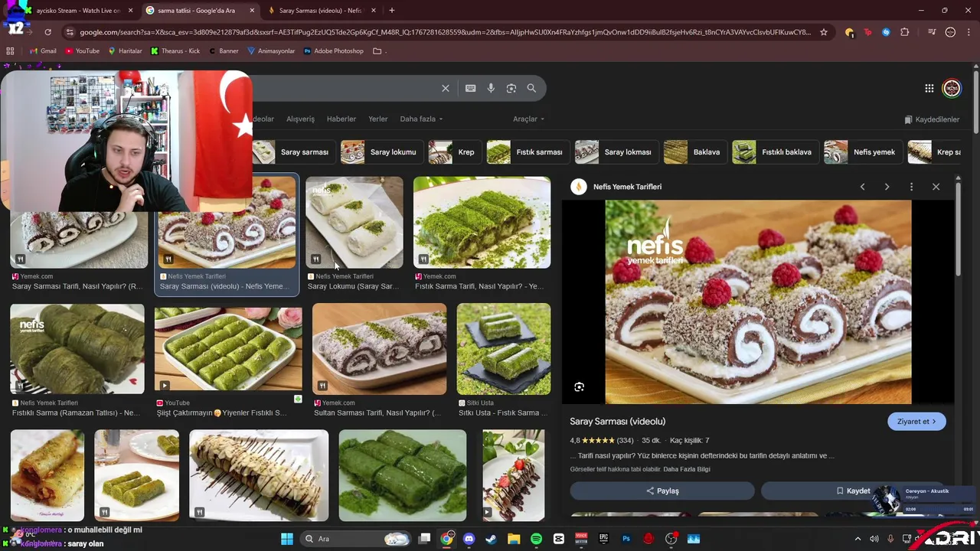Click the Ziyaret et button

tap(916, 422)
